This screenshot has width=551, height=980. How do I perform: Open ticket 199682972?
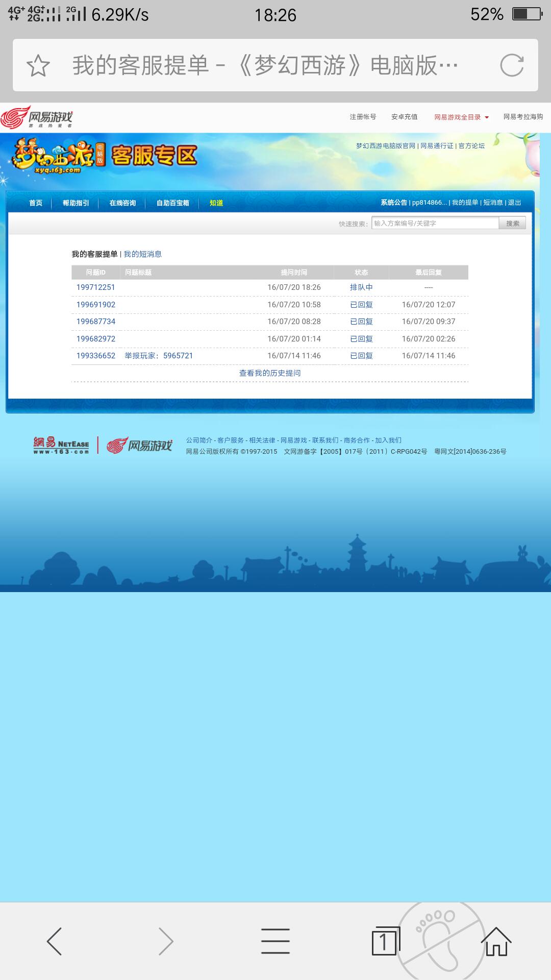(96, 339)
